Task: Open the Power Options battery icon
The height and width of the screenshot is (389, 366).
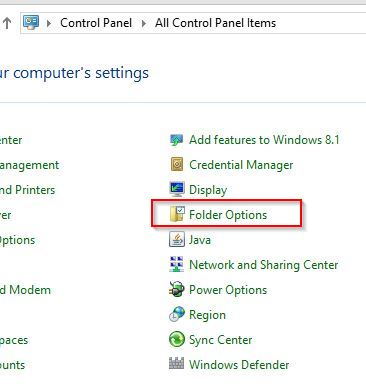Action: [176, 289]
